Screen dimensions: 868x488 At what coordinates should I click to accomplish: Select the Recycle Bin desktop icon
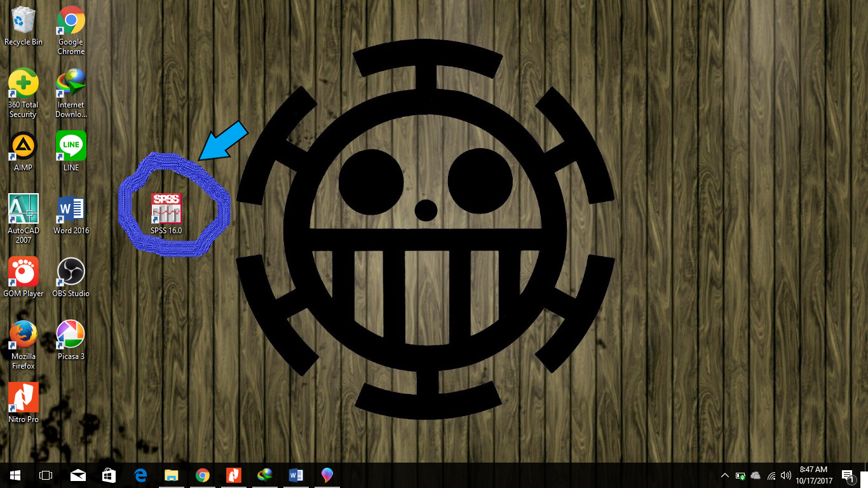point(24,27)
